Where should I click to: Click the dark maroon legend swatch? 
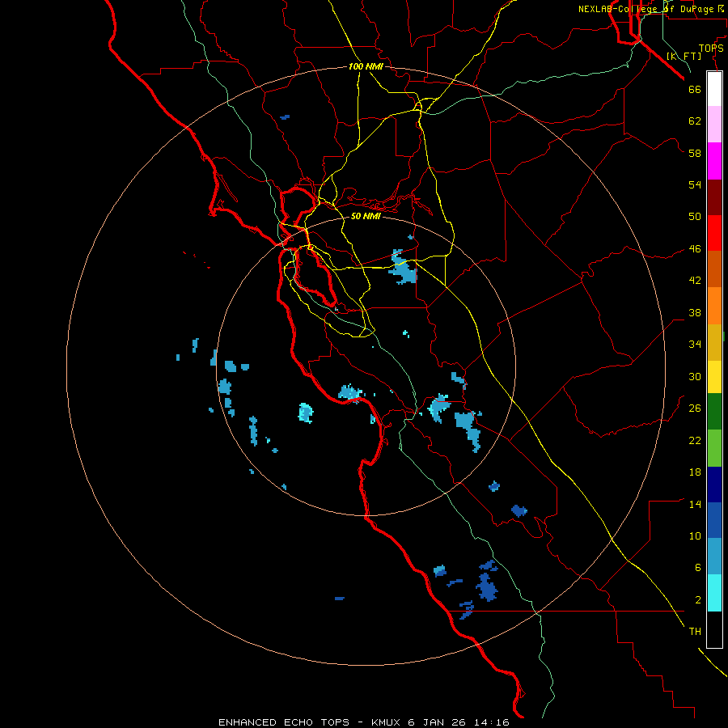714,197
